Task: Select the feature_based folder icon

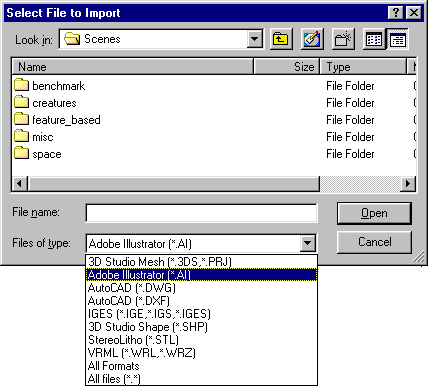Action: coord(22,119)
